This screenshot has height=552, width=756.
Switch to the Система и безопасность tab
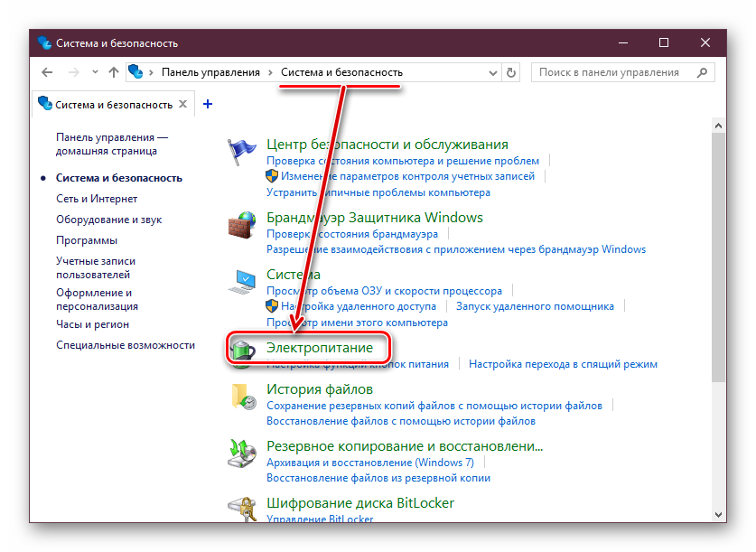click(107, 105)
